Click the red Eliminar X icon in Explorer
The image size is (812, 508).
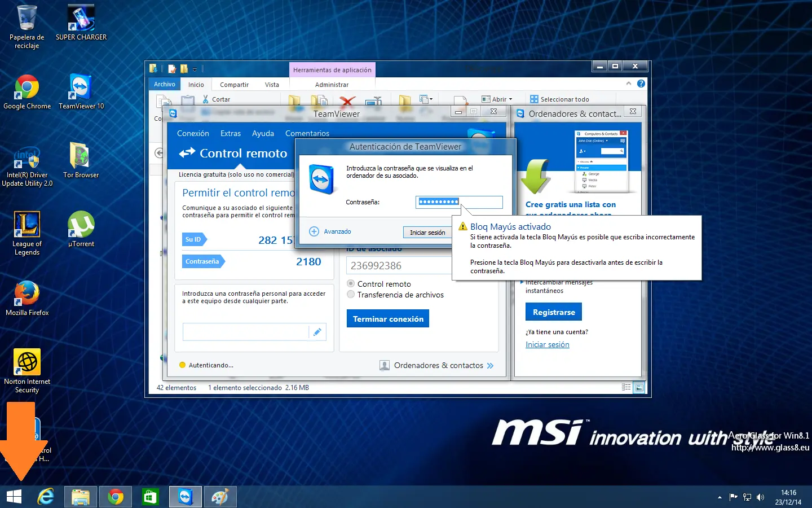347,102
